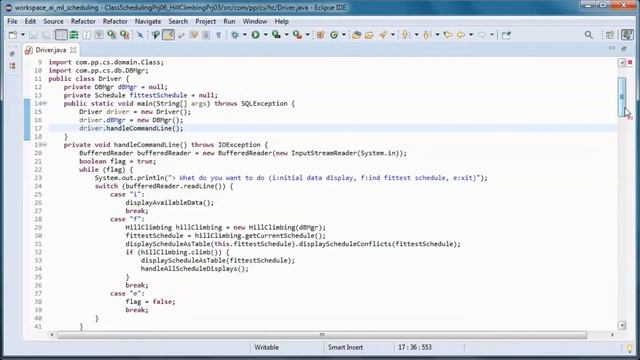Select the Java perspective button
The image size is (640, 360).
pyautogui.click(x=627, y=35)
